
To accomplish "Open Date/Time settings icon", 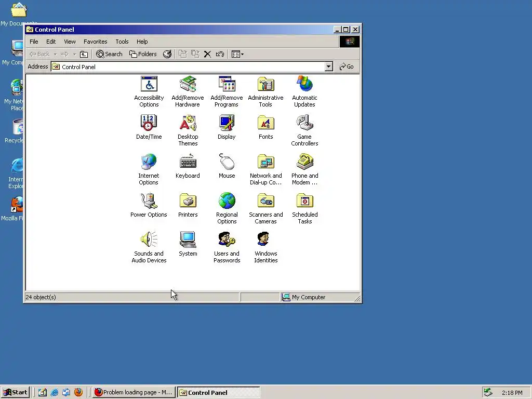I will (x=149, y=127).
